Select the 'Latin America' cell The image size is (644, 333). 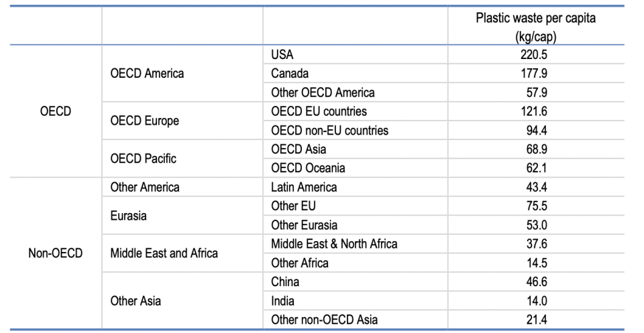click(x=304, y=187)
